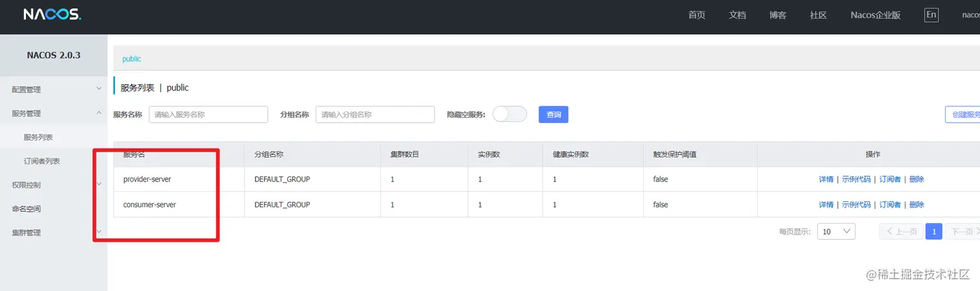Open 订阅者 for consumer-server
The width and height of the screenshot is (980, 291).
coord(890,204)
